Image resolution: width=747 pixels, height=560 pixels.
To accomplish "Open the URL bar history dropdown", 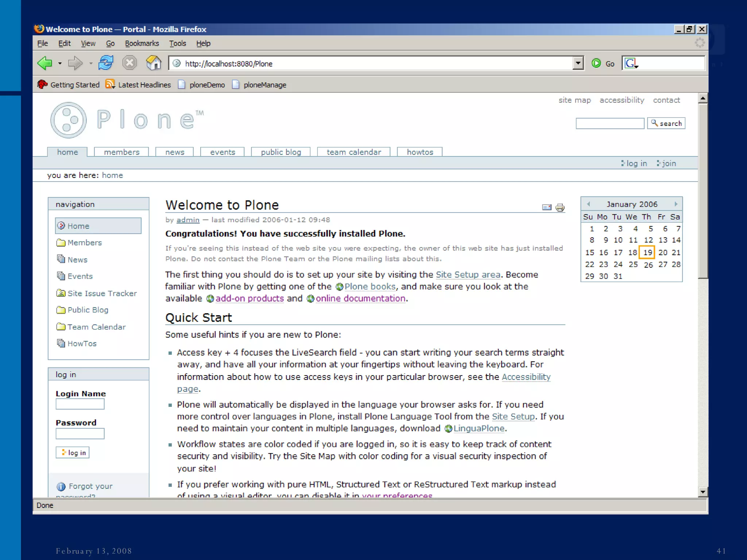I will pos(578,63).
